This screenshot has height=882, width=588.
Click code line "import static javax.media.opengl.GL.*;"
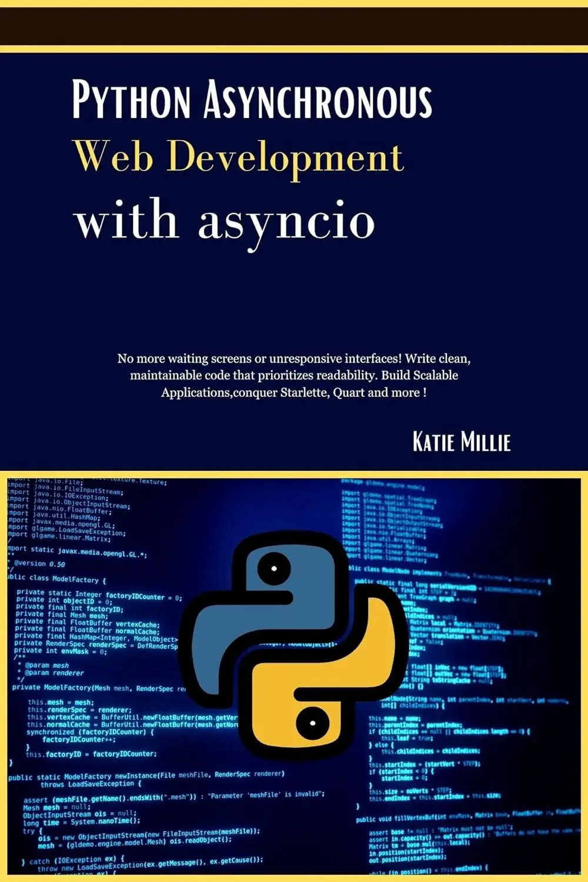(77, 552)
